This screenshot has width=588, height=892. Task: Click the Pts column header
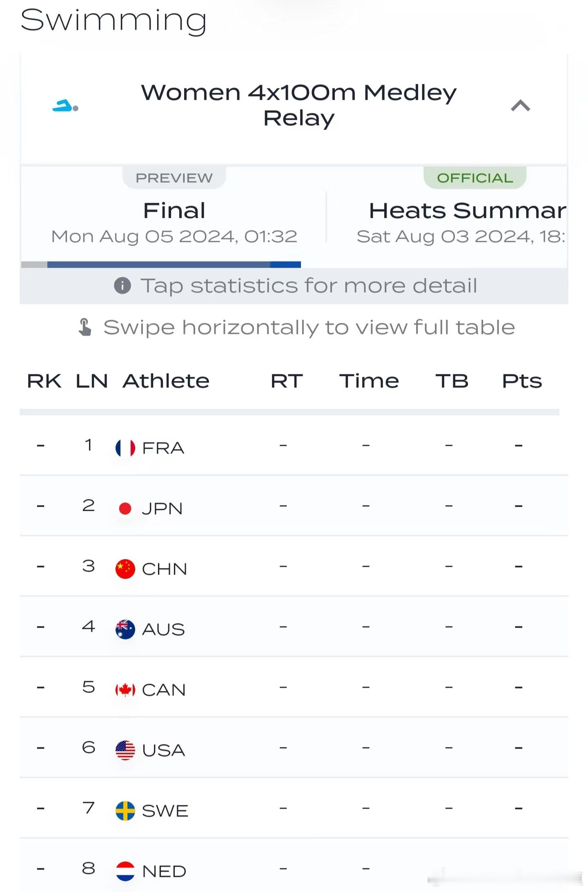coord(522,381)
